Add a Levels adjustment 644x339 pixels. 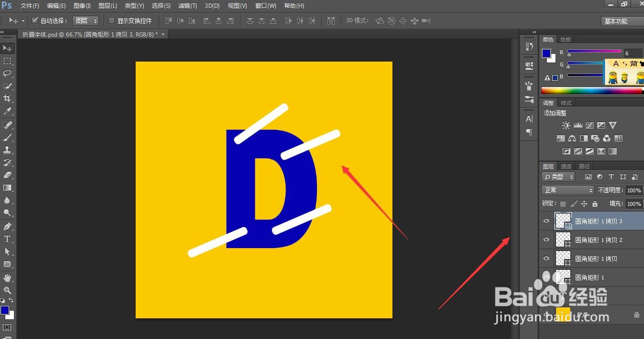click(578, 125)
